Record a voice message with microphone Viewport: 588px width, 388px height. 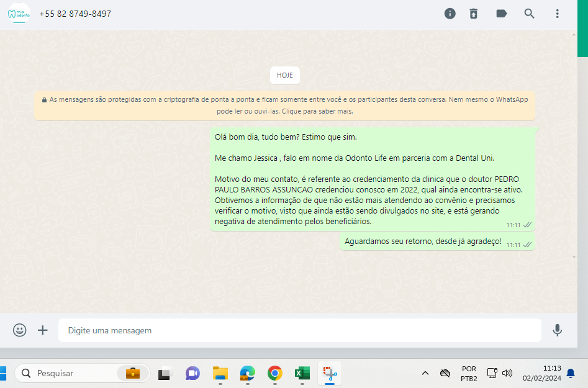tap(557, 330)
